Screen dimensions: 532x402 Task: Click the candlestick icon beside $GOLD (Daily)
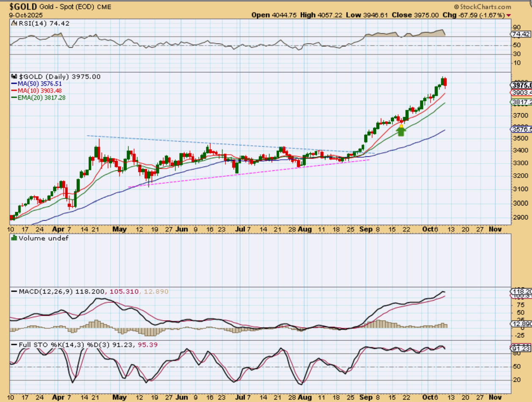(x=13, y=77)
